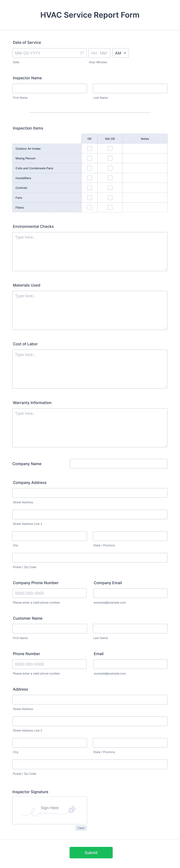Select the Environmental Checks text area
Viewport: 180px width, 868px height.
pos(90,251)
